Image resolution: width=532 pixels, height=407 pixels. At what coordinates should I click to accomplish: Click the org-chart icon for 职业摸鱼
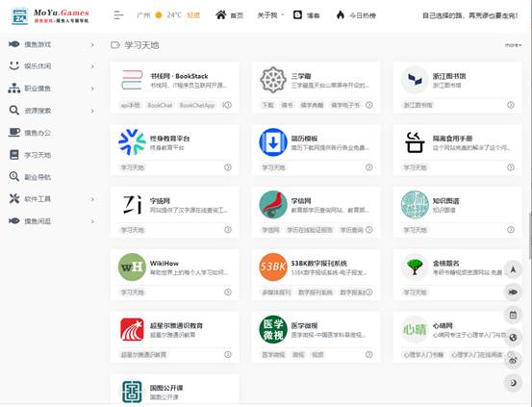[13, 89]
